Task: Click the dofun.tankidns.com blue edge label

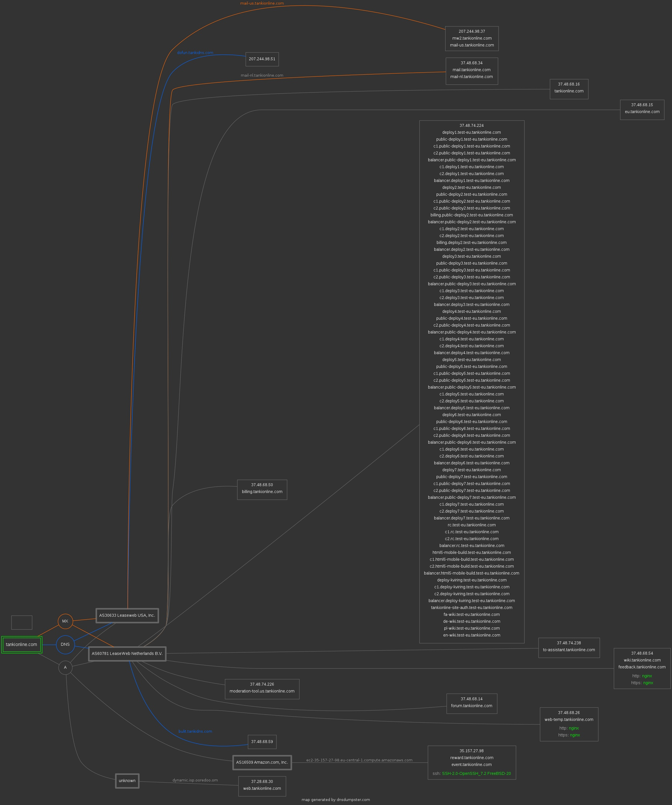Action: pos(195,53)
